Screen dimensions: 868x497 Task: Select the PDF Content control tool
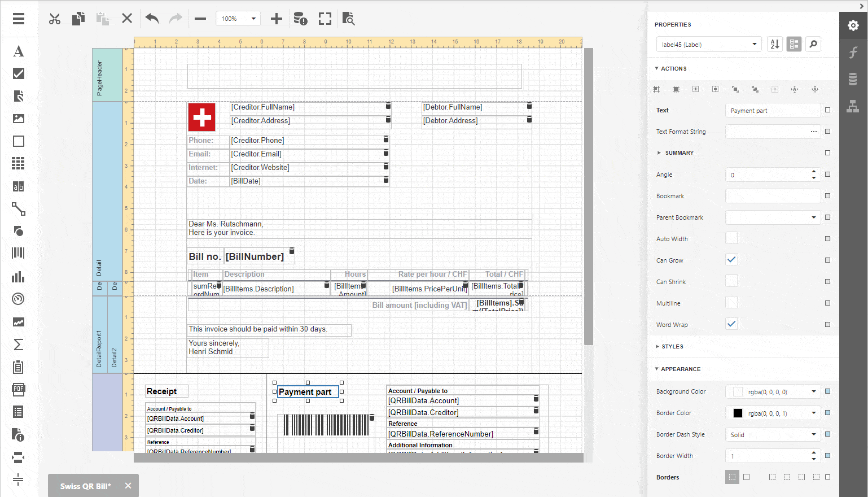(x=19, y=389)
